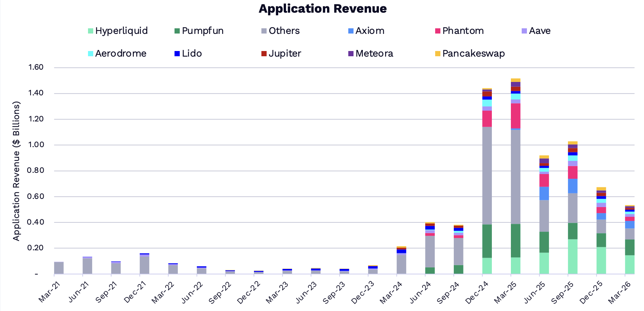Click the 0.40 y-axis value

coord(36,222)
